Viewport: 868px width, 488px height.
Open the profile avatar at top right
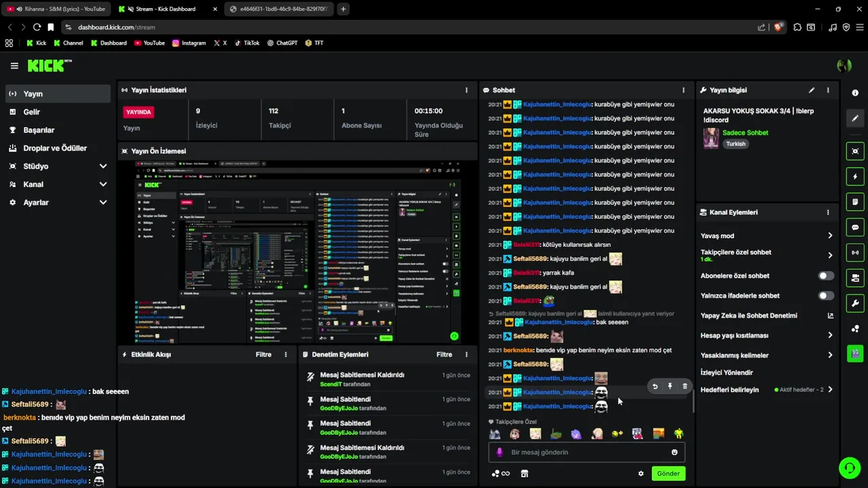click(x=844, y=66)
